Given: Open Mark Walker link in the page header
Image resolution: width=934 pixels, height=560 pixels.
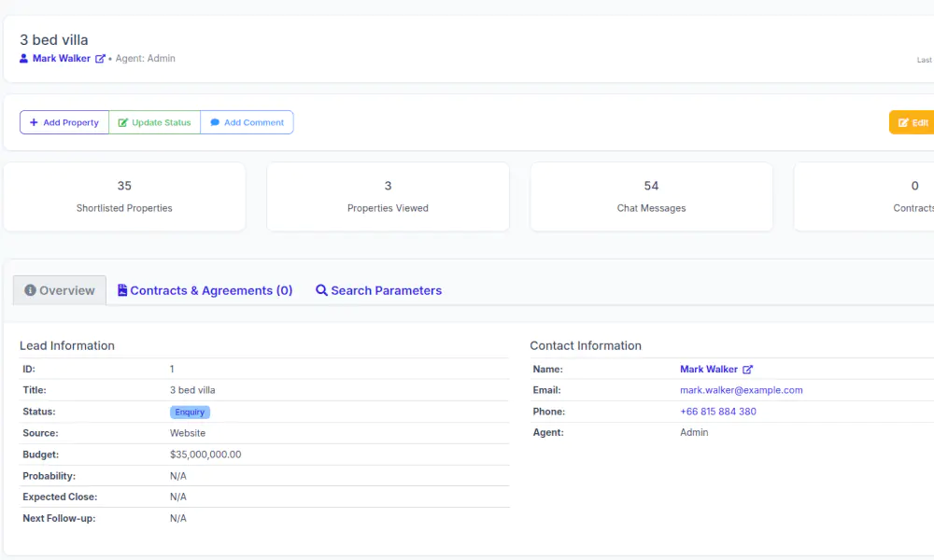Looking at the screenshot, I should tap(62, 59).
